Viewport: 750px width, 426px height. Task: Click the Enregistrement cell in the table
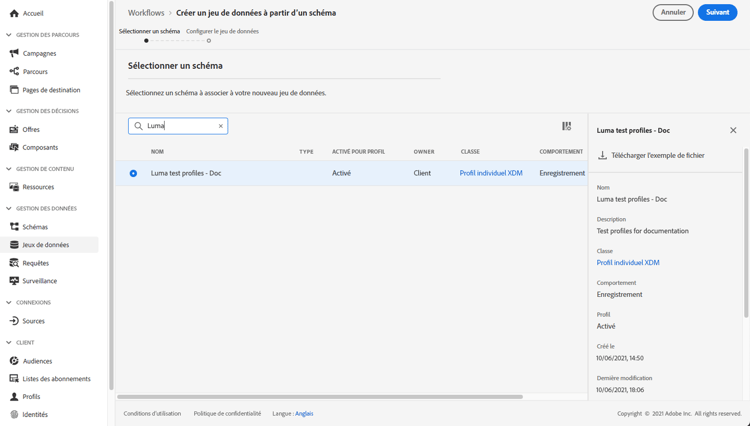coord(562,173)
